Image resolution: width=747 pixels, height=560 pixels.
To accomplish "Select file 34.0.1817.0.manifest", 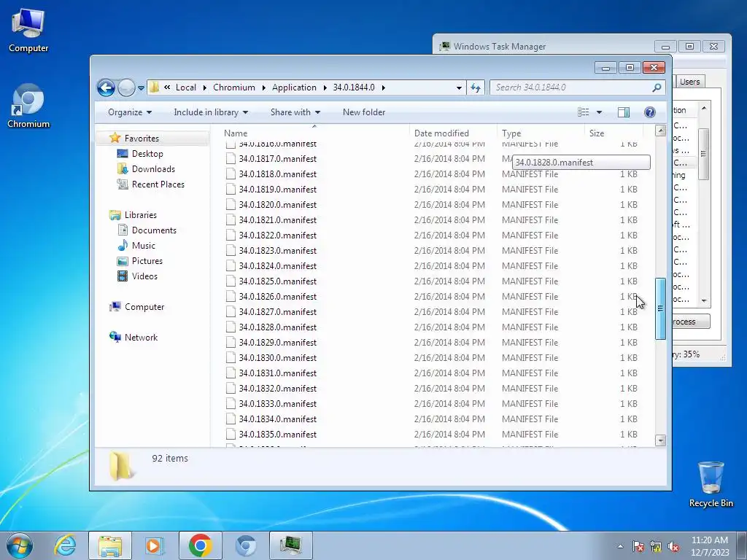I will (x=278, y=158).
